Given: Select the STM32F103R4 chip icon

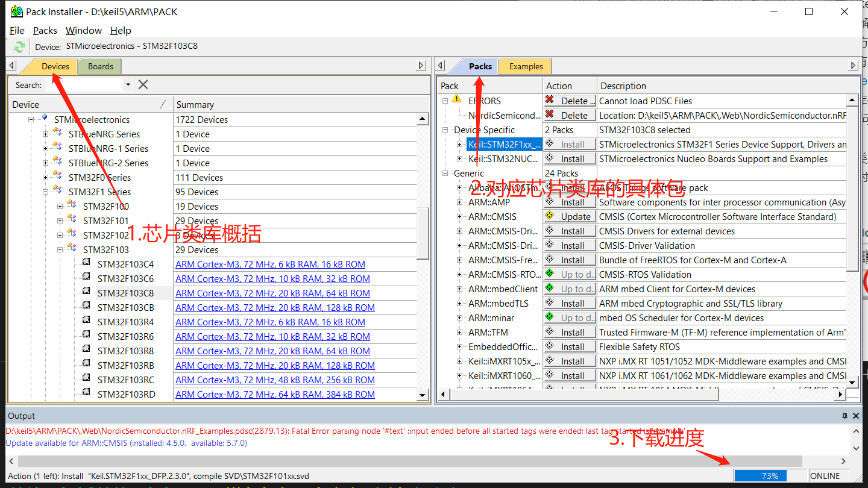Looking at the screenshot, I should pyautogui.click(x=86, y=321).
